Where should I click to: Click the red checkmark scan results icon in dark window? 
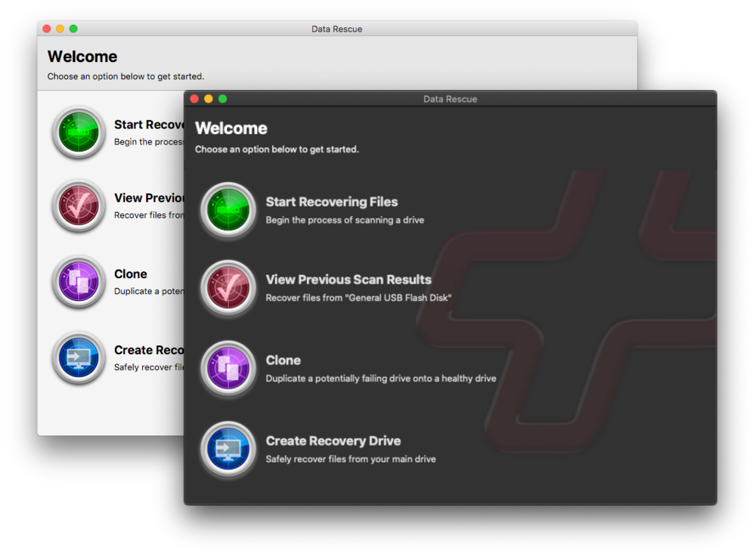point(228,288)
